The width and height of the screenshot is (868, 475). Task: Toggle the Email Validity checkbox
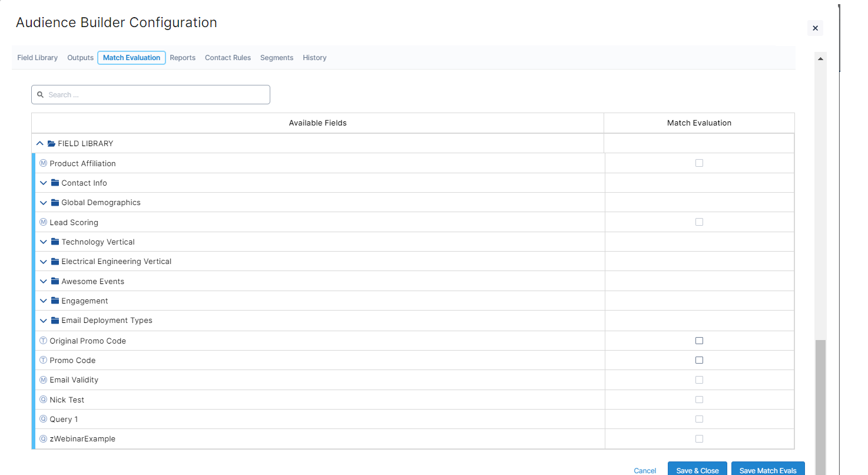[699, 380]
